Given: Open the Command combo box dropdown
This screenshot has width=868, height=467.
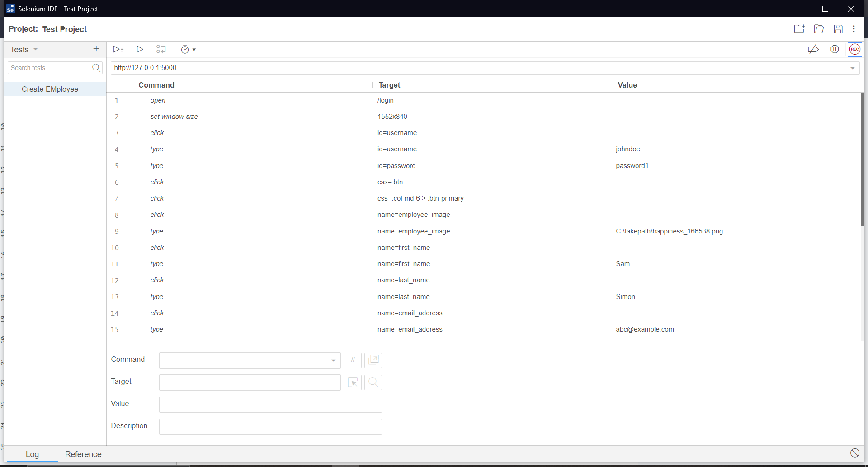Looking at the screenshot, I should click(333, 360).
